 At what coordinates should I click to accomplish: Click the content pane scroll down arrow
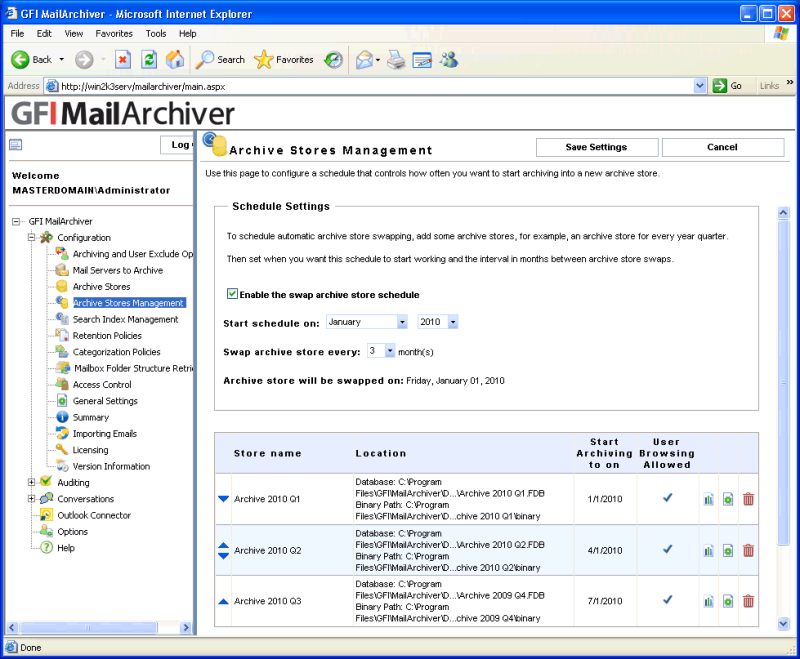783,623
